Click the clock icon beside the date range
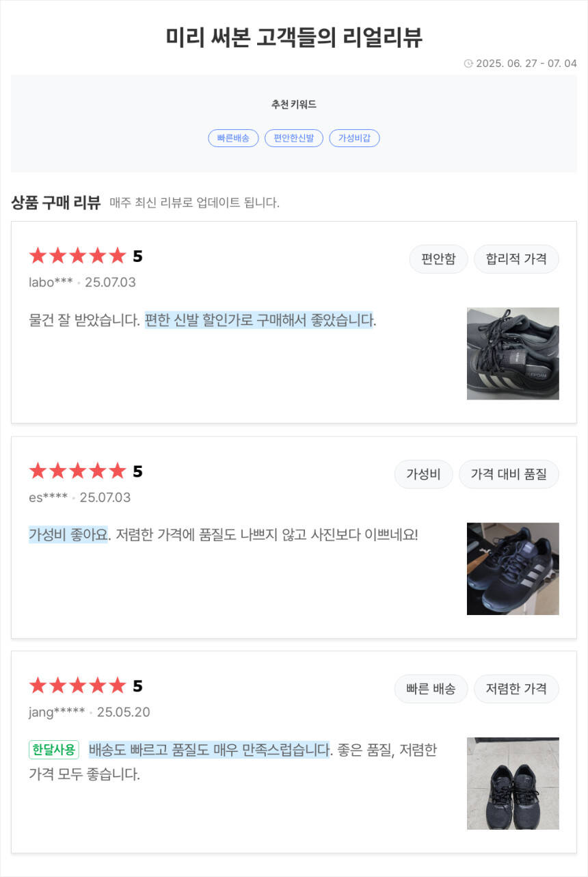This screenshot has width=588, height=877. pos(468,64)
